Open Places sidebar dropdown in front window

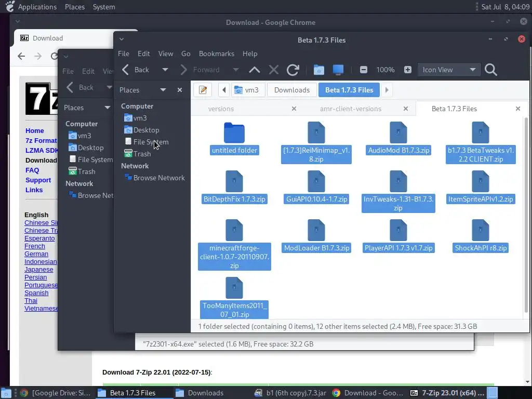pyautogui.click(x=163, y=90)
